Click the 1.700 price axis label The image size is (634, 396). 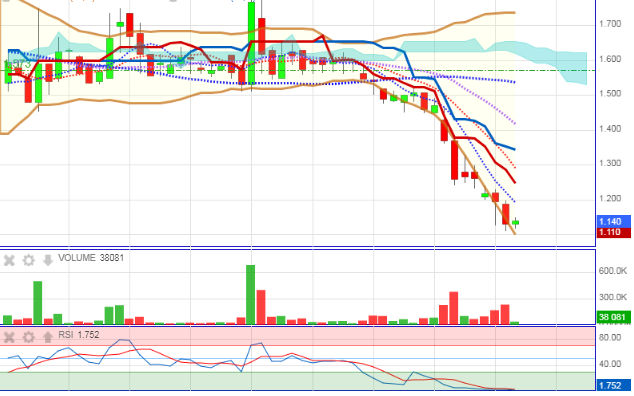point(610,24)
